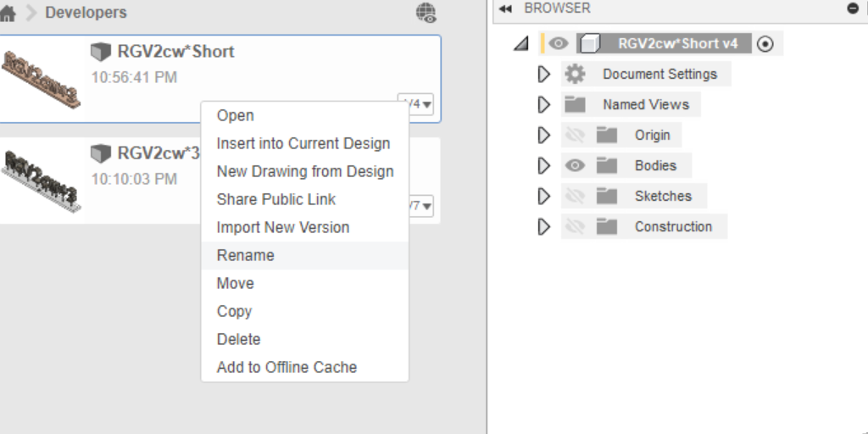868x434 pixels.
Task: Expand the Construction folder node
Action: click(544, 227)
